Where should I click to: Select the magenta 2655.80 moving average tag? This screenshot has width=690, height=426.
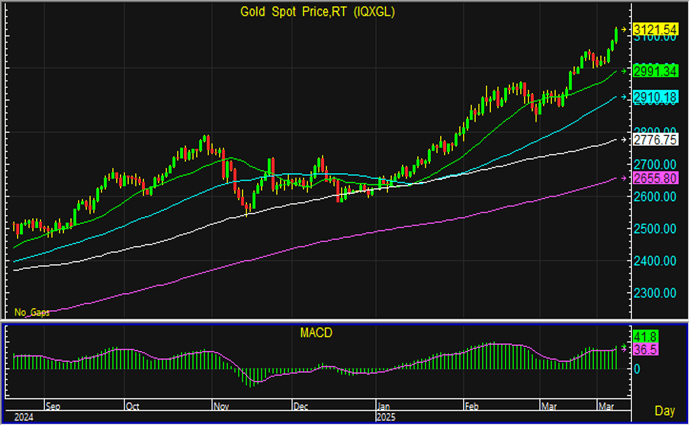click(x=656, y=178)
